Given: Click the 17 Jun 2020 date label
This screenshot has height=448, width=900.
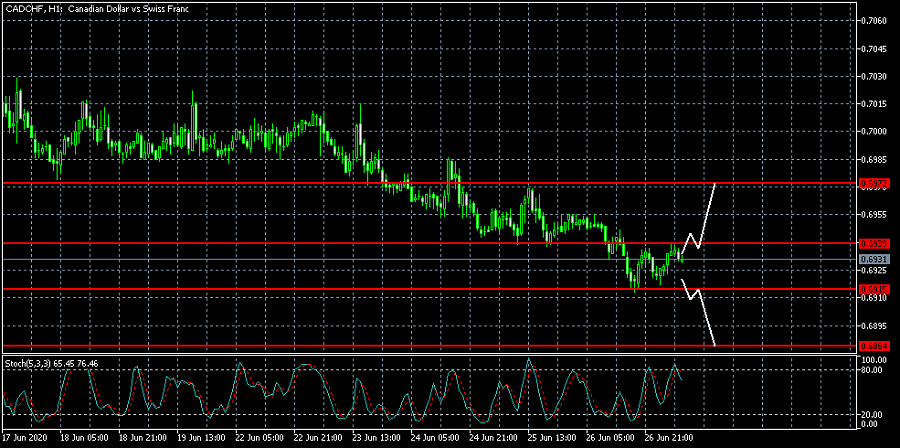Looking at the screenshot, I should coord(24,438).
